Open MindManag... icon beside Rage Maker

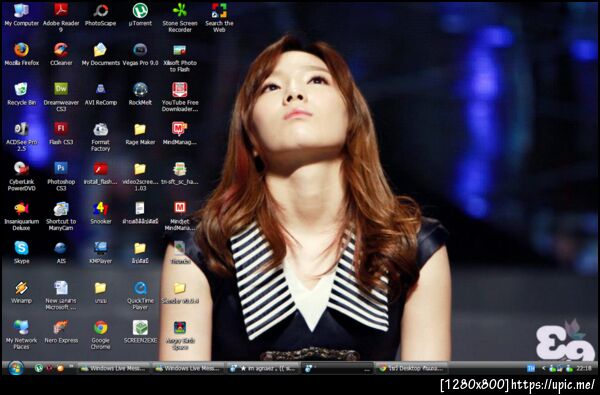180,133
